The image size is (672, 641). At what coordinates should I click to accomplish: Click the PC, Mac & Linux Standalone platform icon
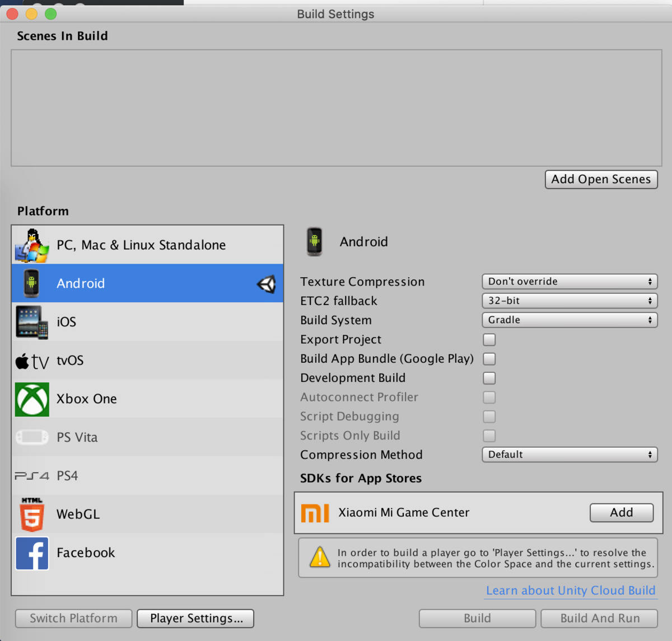32,245
